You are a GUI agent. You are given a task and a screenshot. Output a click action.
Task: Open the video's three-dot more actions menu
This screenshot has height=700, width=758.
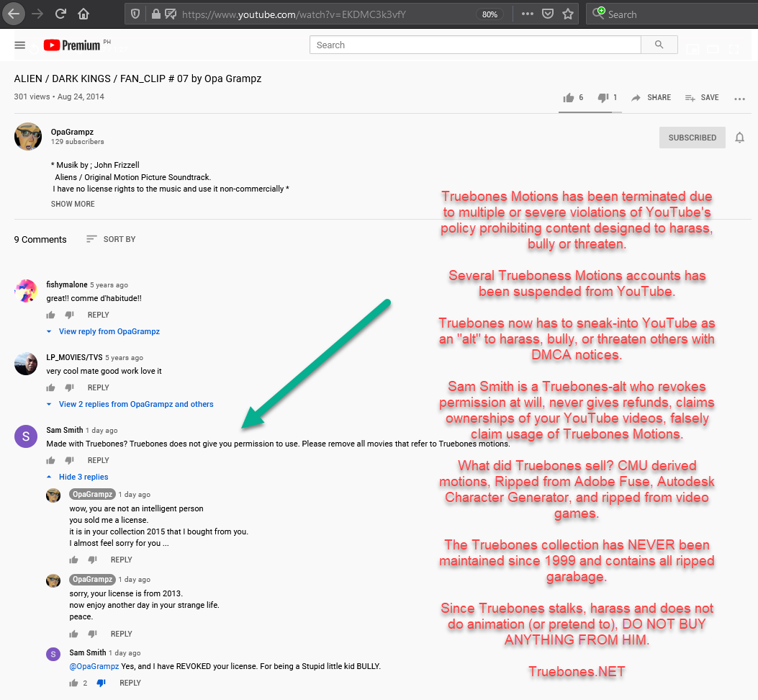739,99
